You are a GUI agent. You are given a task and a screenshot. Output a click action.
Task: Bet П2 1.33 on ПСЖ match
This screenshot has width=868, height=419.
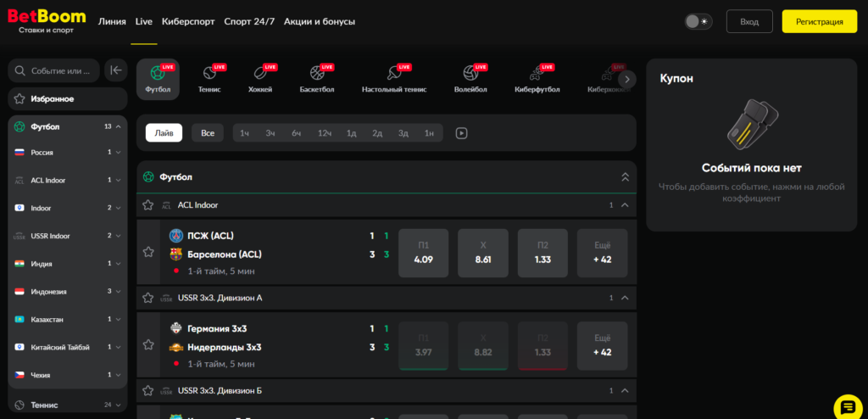542,253
